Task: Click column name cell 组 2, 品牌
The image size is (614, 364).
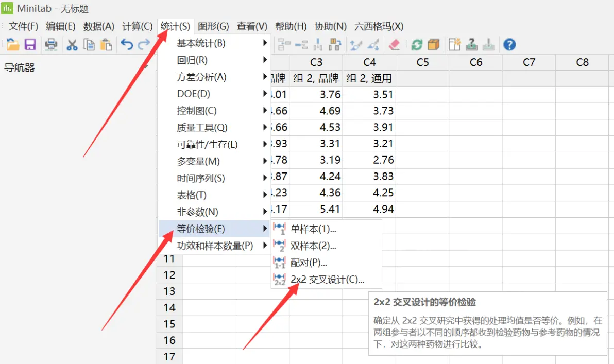Action: pos(316,78)
